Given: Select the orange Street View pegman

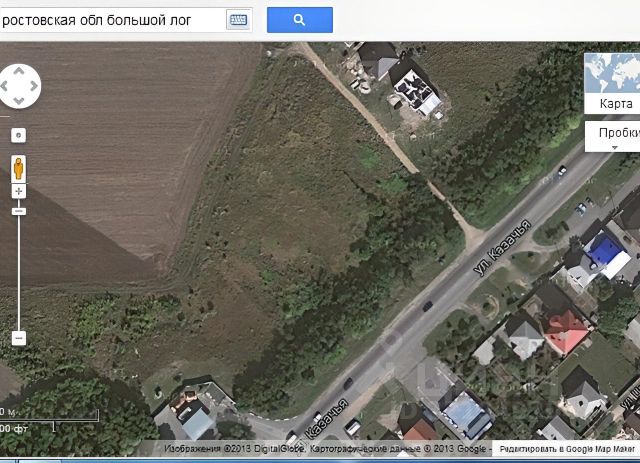Looking at the screenshot, I should 18,168.
